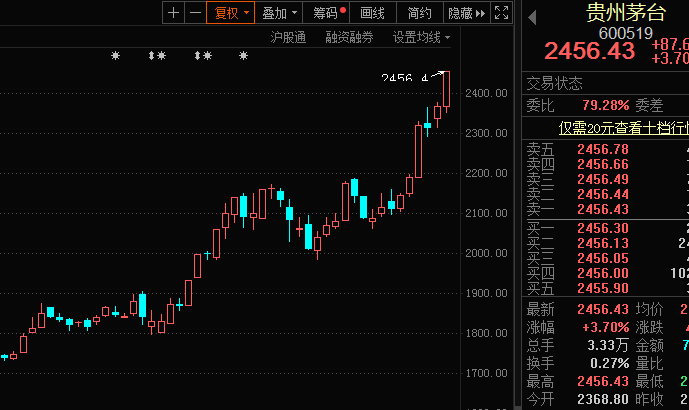Zoom out chart with minus button
The width and height of the screenshot is (689, 410).
click(x=195, y=13)
